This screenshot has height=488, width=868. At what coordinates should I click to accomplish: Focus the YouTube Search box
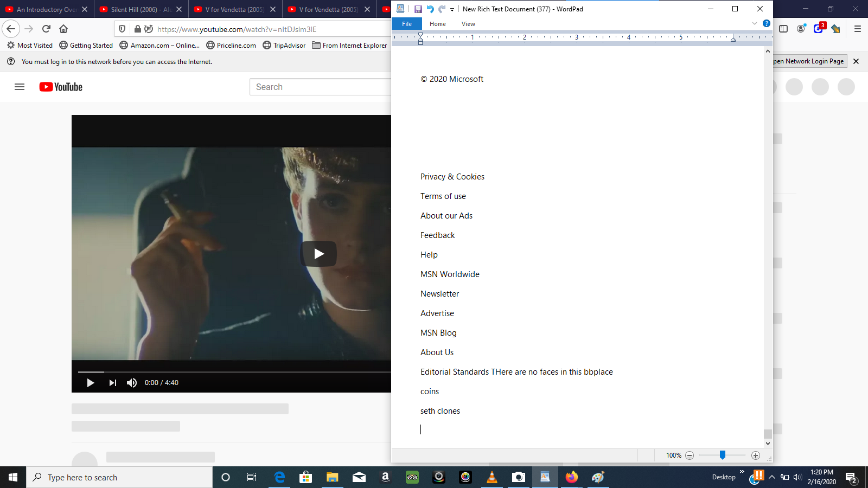[320, 87]
